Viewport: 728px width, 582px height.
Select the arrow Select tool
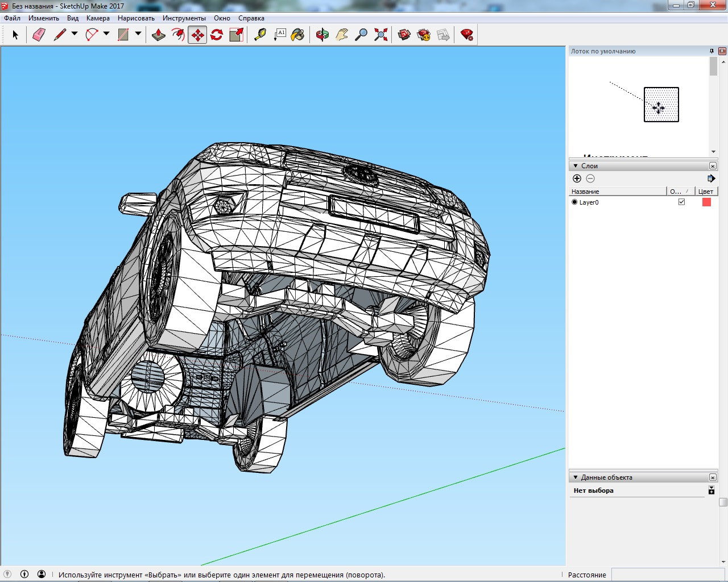pyautogui.click(x=15, y=35)
